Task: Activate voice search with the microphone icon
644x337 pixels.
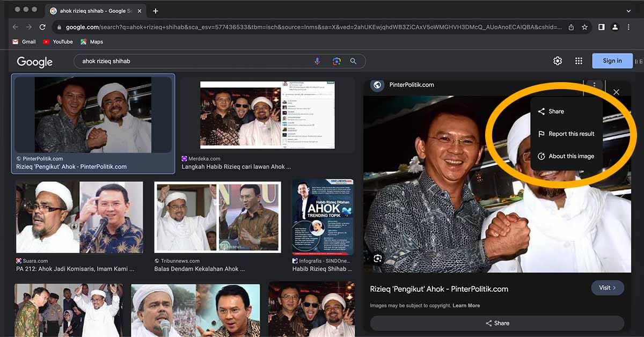Action: point(317,61)
